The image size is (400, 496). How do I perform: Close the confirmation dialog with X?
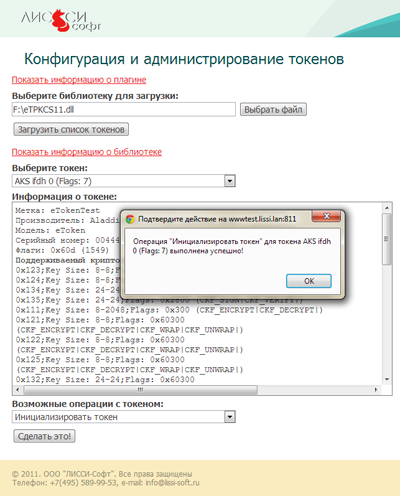coord(326,216)
